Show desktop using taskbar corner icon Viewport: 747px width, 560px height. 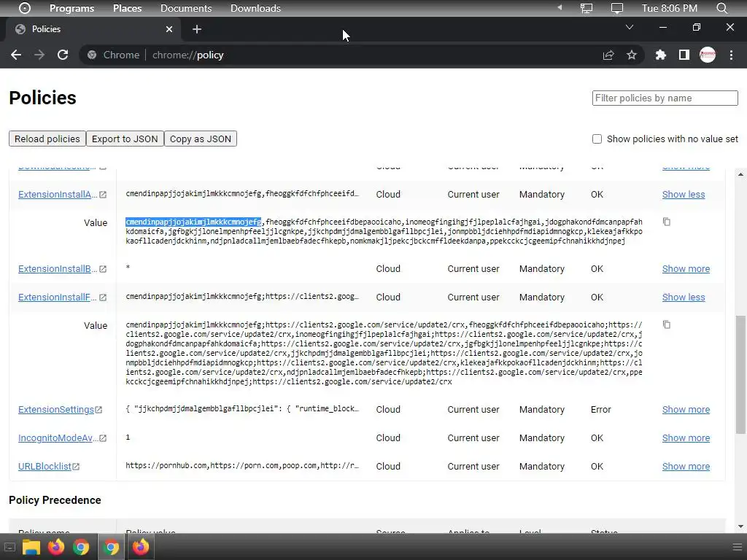click(9, 547)
